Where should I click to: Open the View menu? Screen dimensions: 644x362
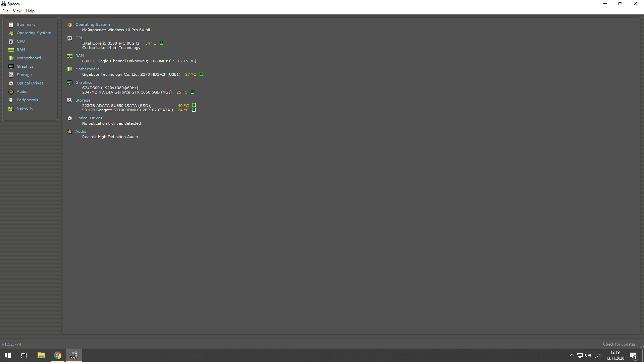coord(17,11)
